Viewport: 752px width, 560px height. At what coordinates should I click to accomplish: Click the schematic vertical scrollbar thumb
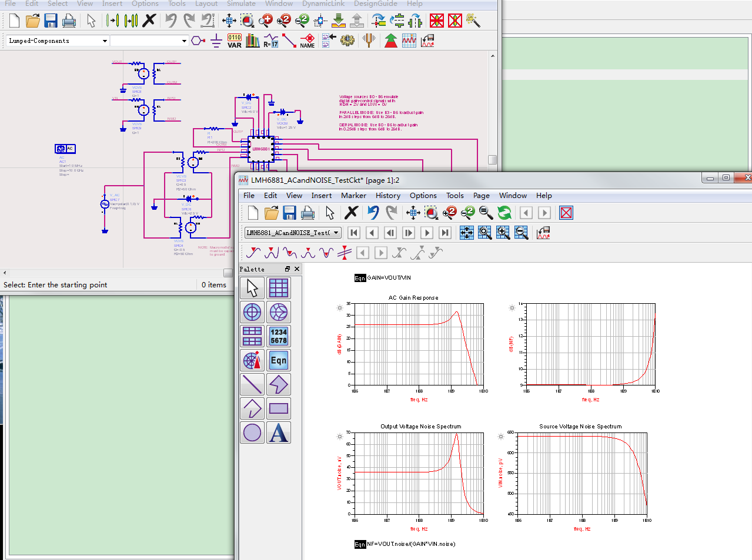pyautogui.click(x=493, y=160)
